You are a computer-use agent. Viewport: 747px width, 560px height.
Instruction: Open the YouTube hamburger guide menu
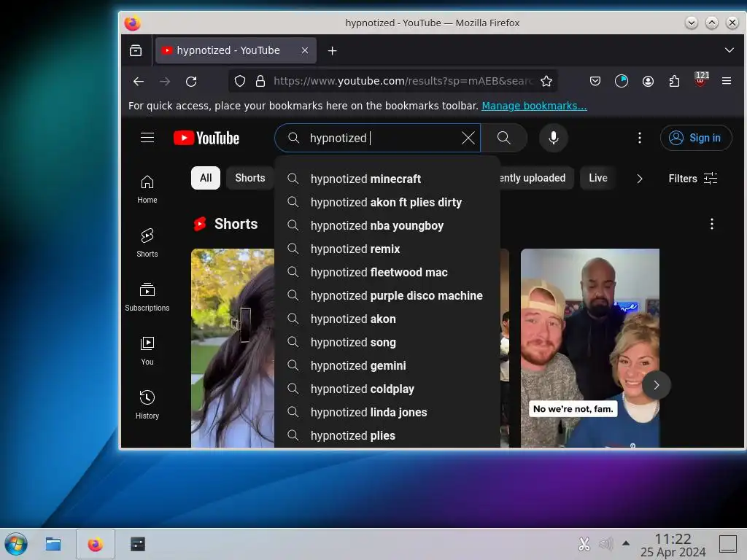point(147,138)
